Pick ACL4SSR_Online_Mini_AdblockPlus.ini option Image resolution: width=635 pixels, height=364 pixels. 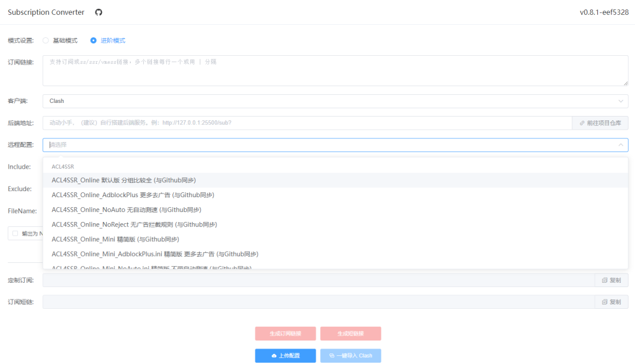[155, 254]
